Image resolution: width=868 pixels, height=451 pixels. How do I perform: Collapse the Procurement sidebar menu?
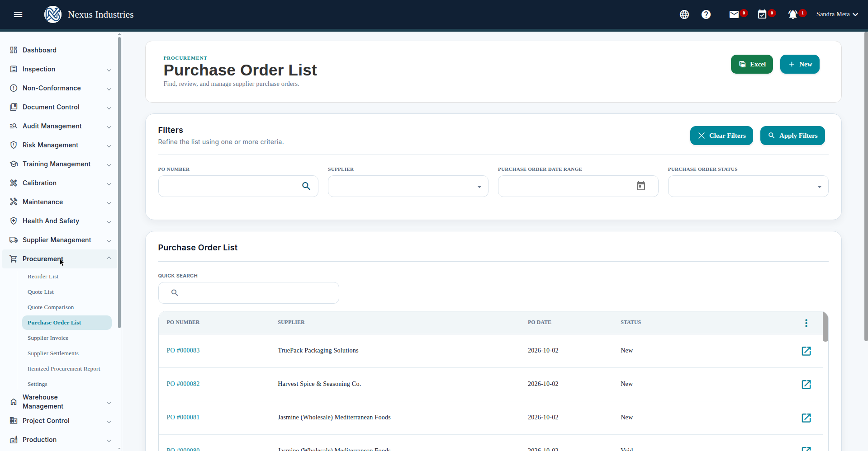[x=60, y=259]
